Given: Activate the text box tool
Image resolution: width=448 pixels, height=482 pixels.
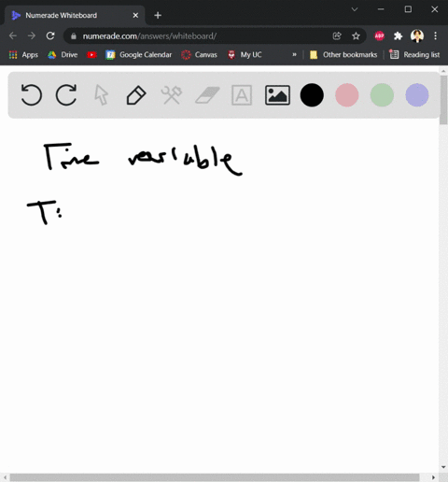Looking at the screenshot, I should (242, 95).
